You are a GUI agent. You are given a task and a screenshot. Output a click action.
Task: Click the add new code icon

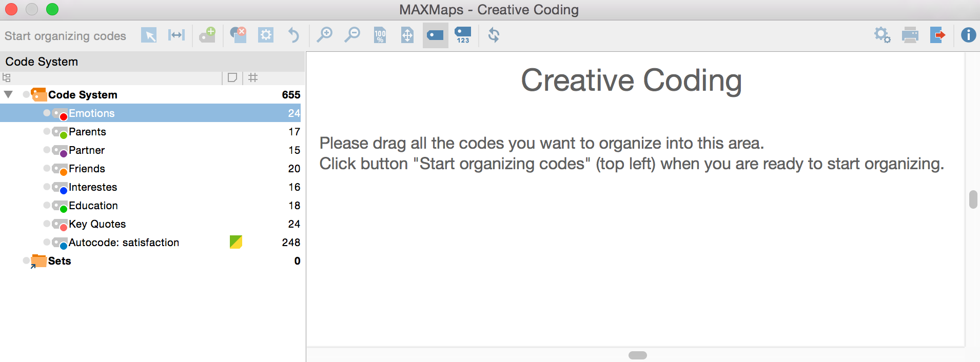tap(208, 35)
